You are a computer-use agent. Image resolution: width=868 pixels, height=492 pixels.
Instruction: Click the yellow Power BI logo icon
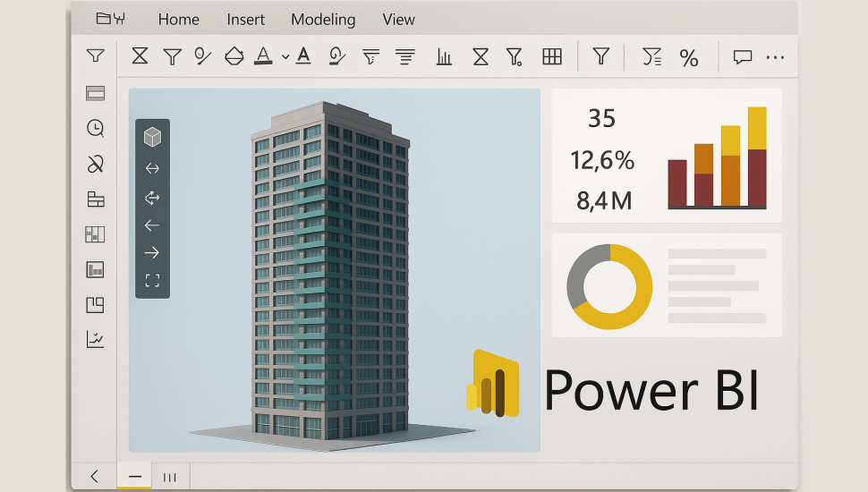(x=493, y=383)
